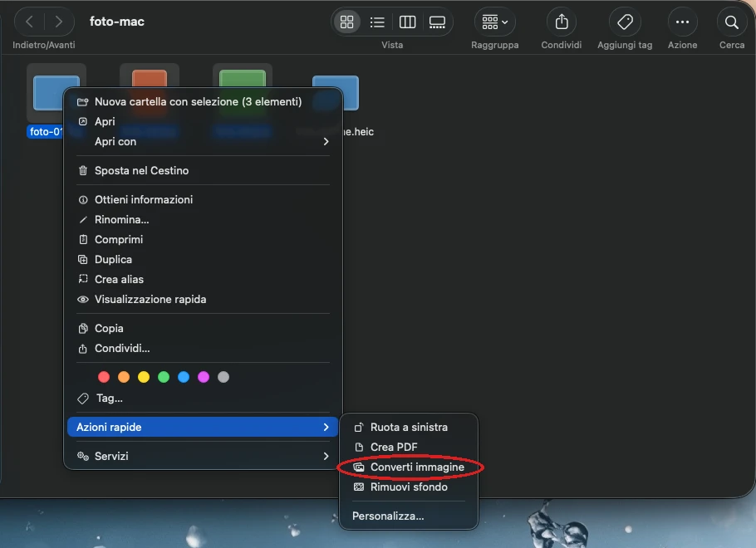Click the Aggiungi tag toolbar icon

coord(625,22)
